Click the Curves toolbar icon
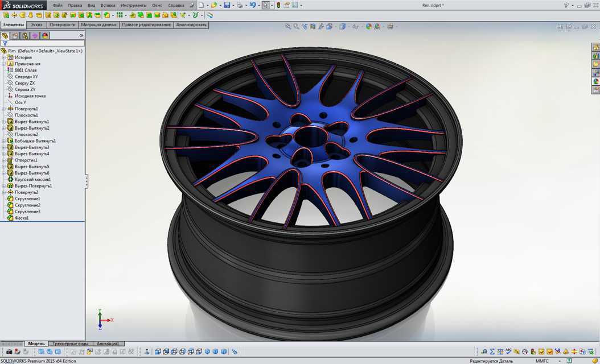Screen dimensions: 600x364 195,15
